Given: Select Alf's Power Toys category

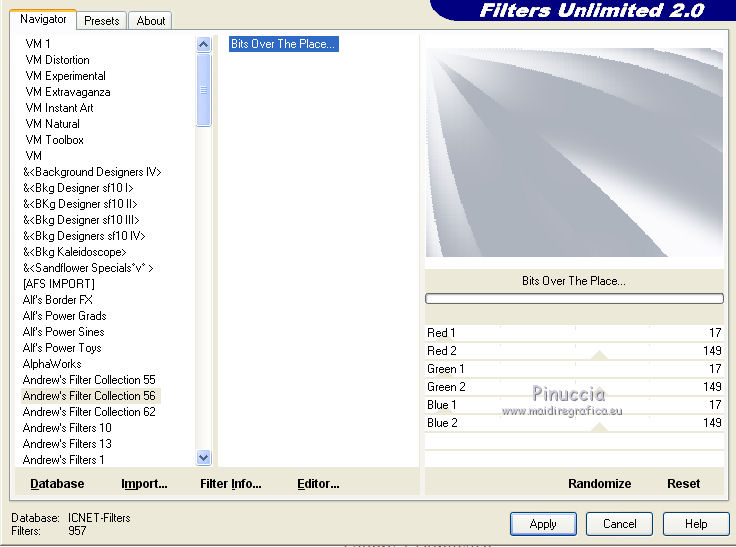Looking at the screenshot, I should pos(62,347).
